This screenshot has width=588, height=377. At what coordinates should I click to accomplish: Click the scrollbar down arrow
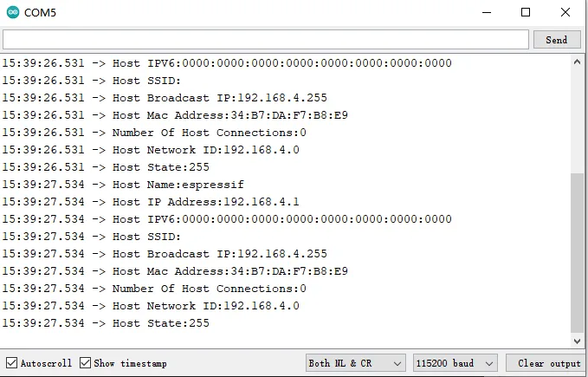point(578,341)
